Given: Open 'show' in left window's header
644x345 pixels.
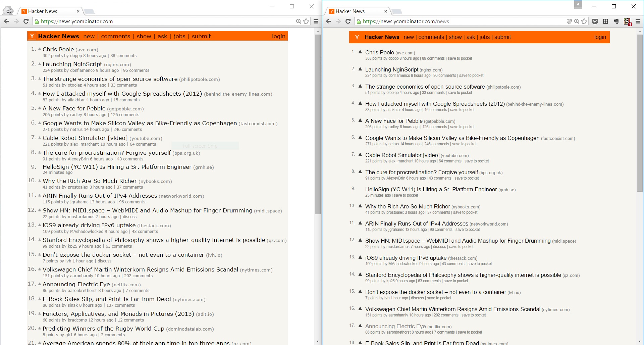Looking at the screenshot, I should pyautogui.click(x=144, y=36).
